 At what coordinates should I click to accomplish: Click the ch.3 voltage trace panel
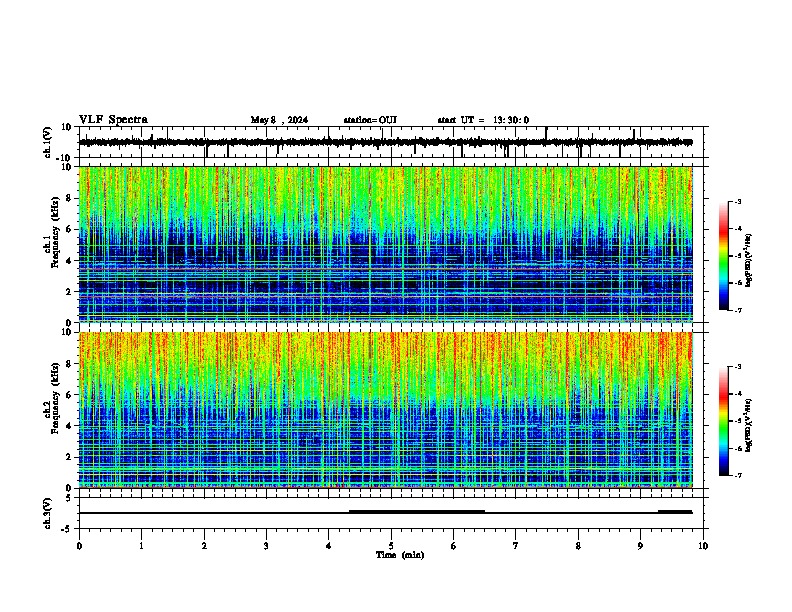[391, 513]
